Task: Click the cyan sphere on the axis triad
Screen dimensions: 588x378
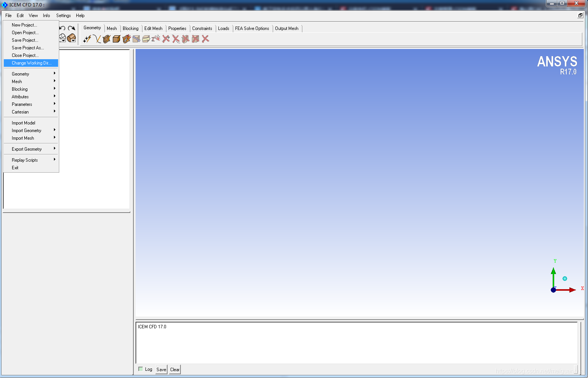Action: [x=565, y=279]
